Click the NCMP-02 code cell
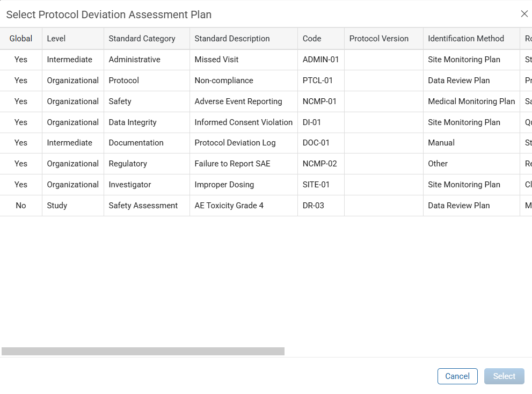 321,164
